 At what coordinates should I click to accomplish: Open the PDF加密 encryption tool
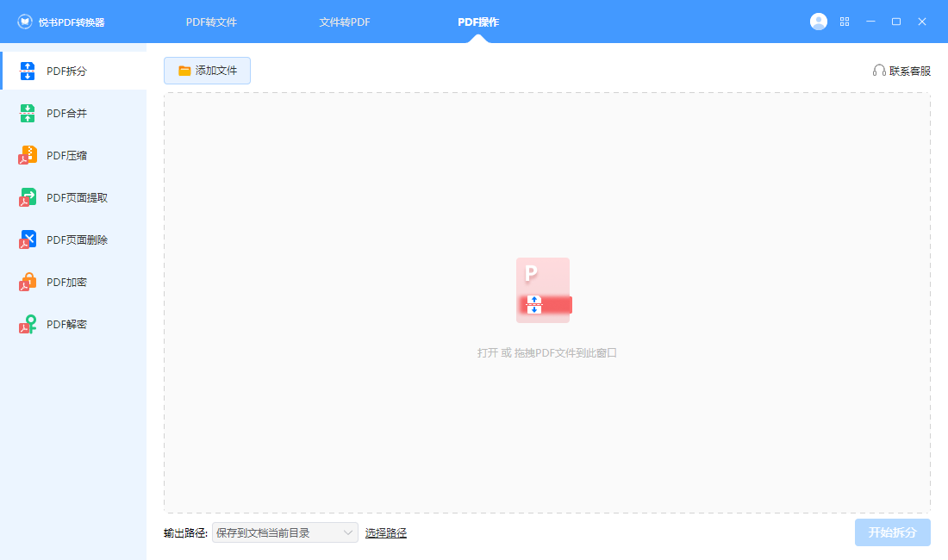click(73, 282)
